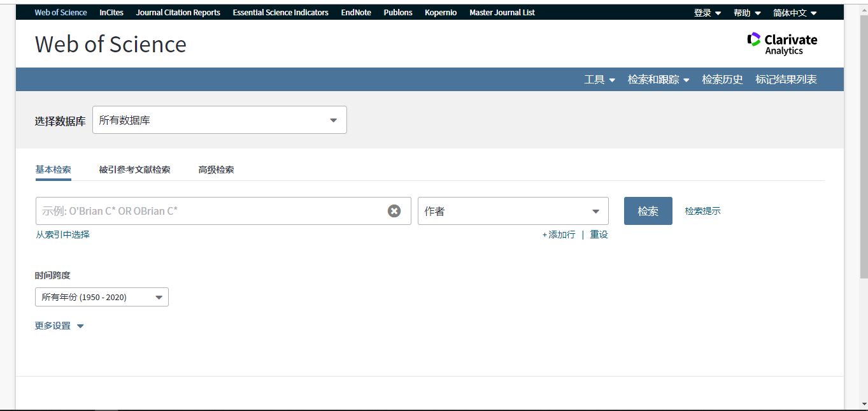Click the Clarivate Analytics logo
Image resolution: width=868 pixels, height=411 pixels.
tap(782, 43)
